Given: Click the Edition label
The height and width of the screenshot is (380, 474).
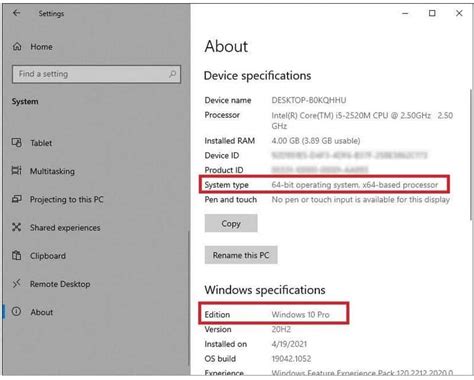Looking at the screenshot, I should tap(217, 314).
